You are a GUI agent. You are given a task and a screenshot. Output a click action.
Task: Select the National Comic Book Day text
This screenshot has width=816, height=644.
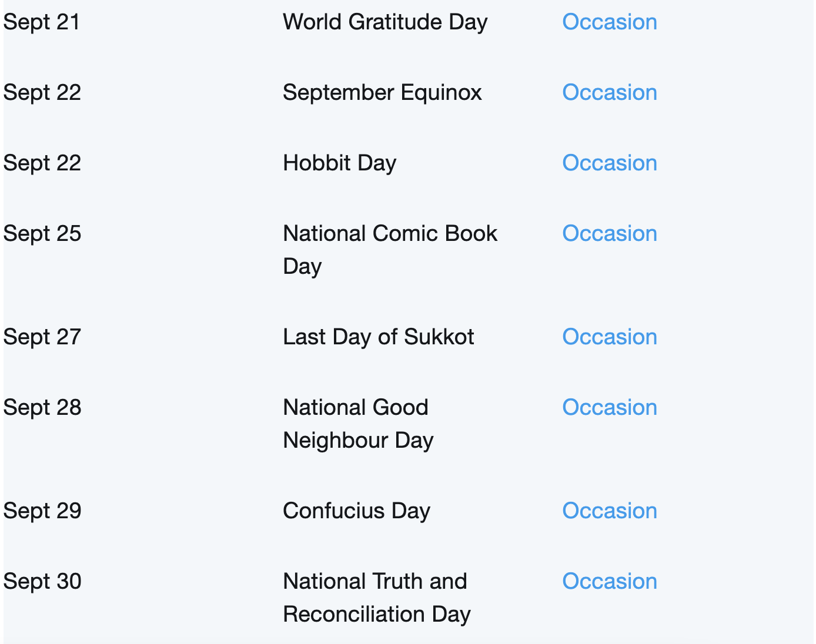[390, 250]
